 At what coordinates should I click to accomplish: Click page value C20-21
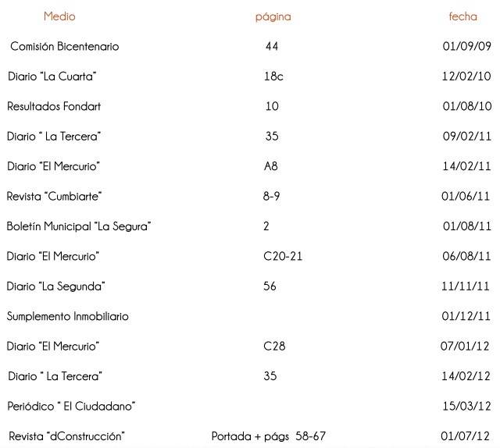283,256
